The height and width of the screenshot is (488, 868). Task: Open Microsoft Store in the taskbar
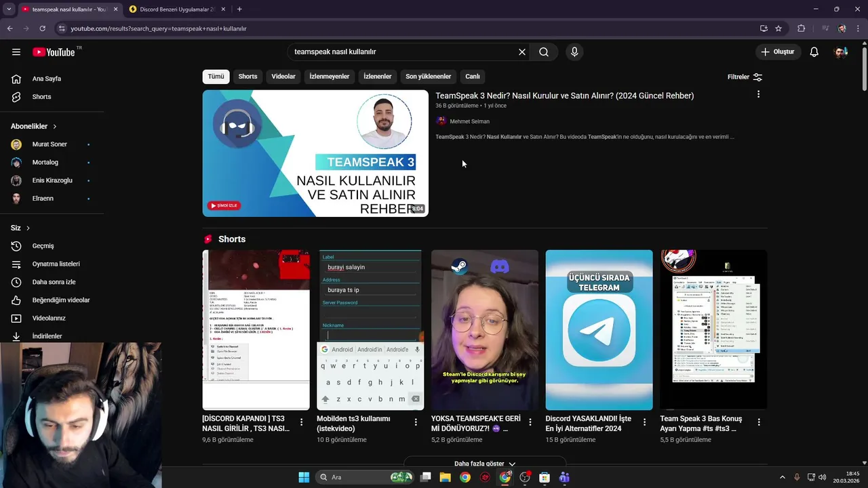pos(544,477)
